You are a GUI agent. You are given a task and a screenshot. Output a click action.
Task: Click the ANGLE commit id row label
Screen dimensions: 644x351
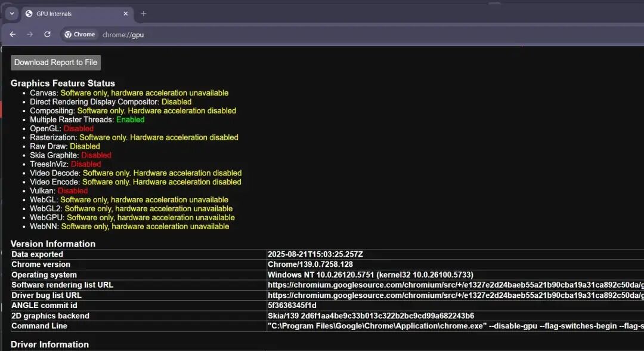(44, 306)
